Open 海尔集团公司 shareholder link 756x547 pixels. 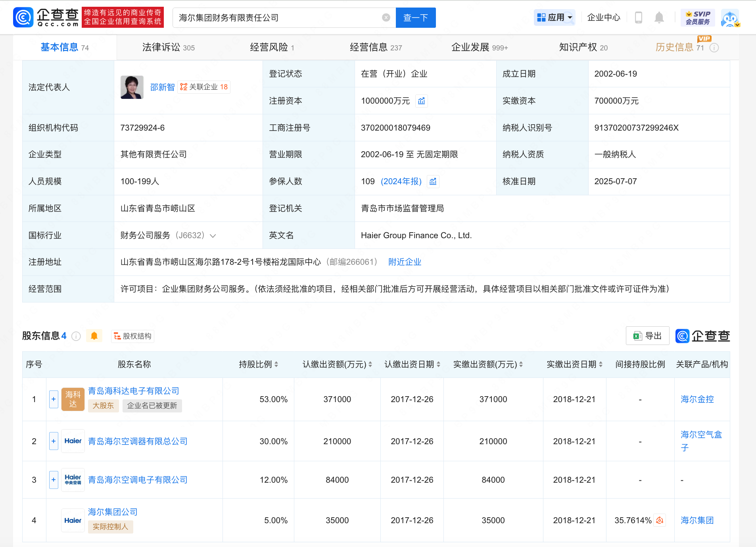coord(113,512)
